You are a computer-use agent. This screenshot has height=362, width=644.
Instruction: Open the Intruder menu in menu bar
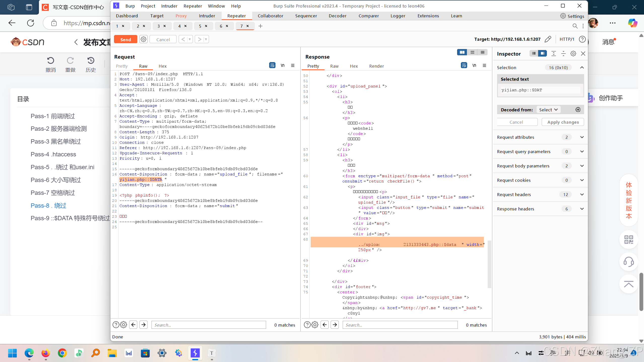(x=169, y=6)
